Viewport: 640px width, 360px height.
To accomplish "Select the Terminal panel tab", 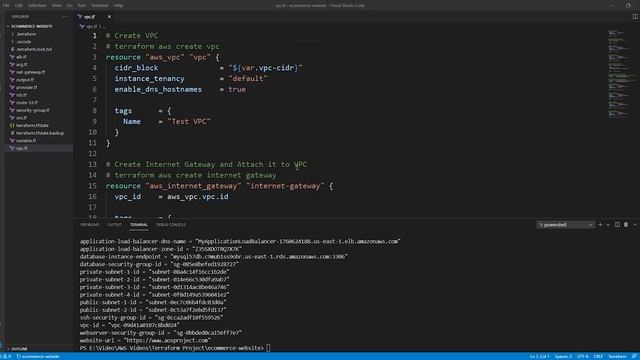I will coord(139,225).
